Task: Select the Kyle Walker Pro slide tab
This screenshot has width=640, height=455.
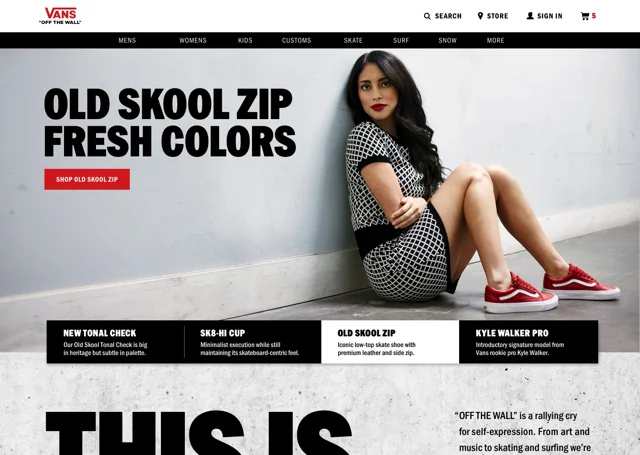Action: [x=529, y=342]
